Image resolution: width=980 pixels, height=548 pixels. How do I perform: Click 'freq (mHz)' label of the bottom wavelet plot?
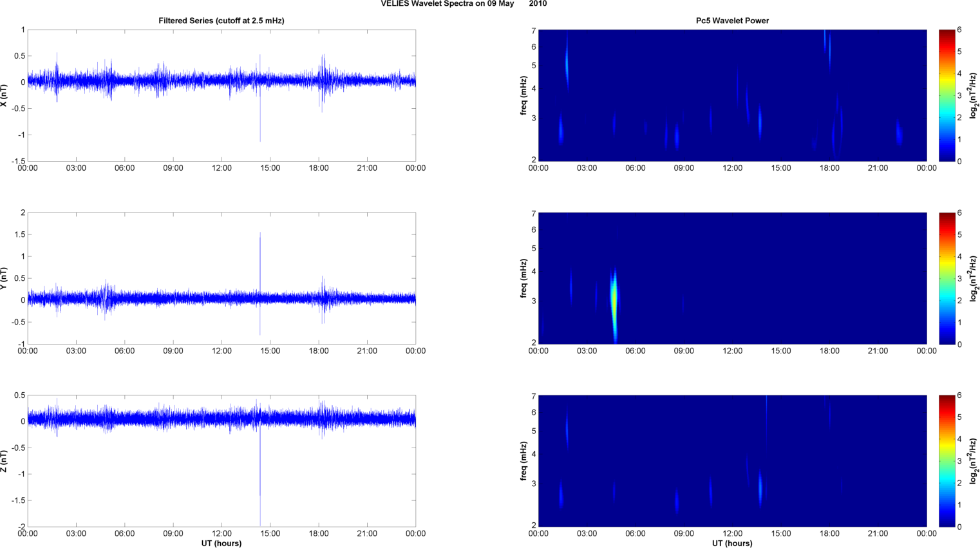coord(523,461)
